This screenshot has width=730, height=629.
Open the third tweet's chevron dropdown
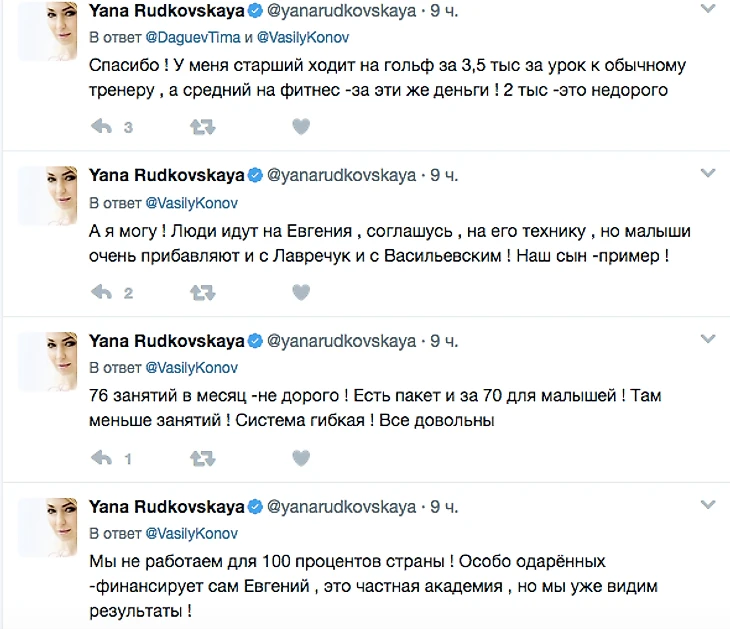pyautogui.click(x=708, y=340)
